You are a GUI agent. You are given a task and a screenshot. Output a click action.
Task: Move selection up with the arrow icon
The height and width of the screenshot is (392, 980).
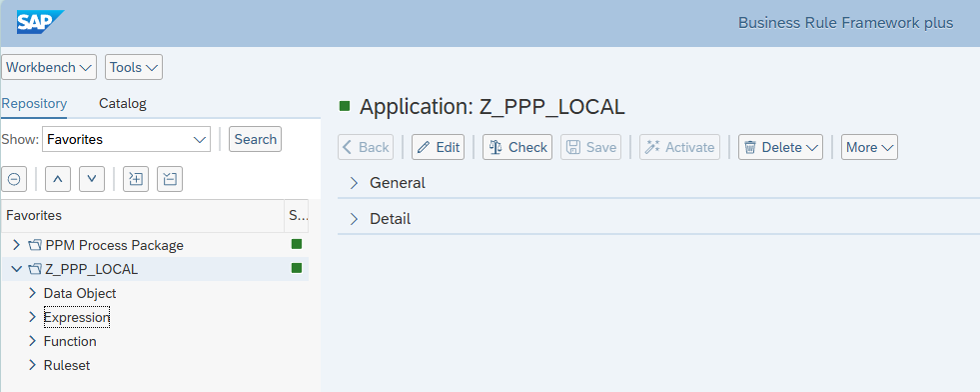[x=58, y=179]
